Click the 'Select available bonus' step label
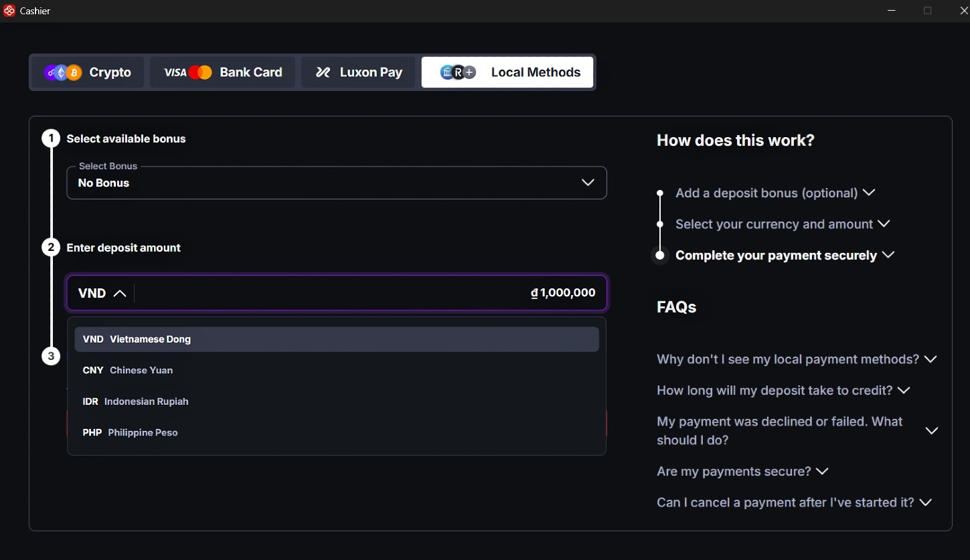This screenshot has width=970, height=560. pos(126,138)
